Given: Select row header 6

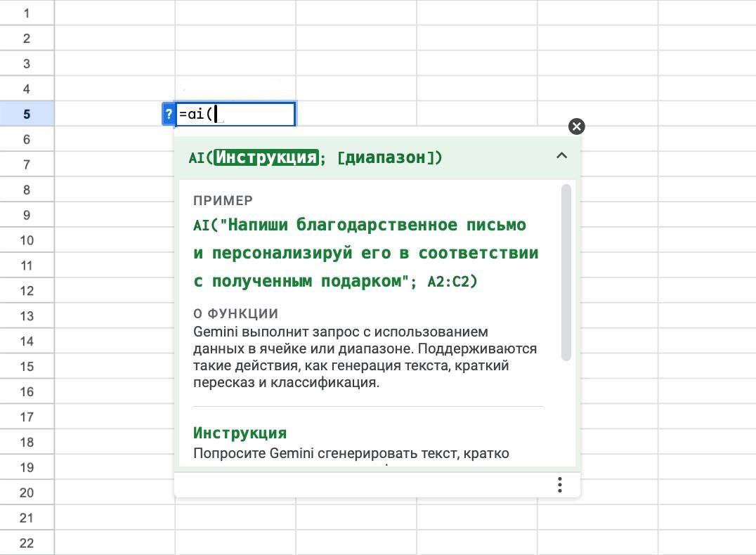Looking at the screenshot, I should pos(27,139).
